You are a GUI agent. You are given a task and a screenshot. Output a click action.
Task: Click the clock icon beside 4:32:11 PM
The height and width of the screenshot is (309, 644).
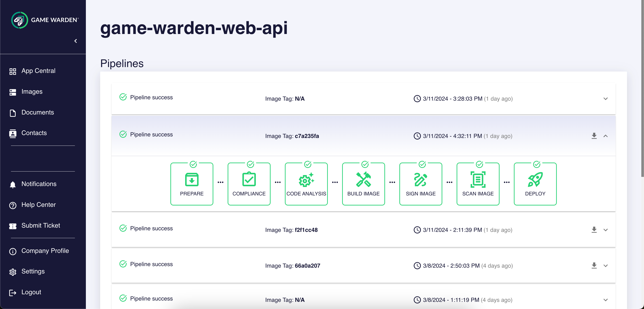417,136
